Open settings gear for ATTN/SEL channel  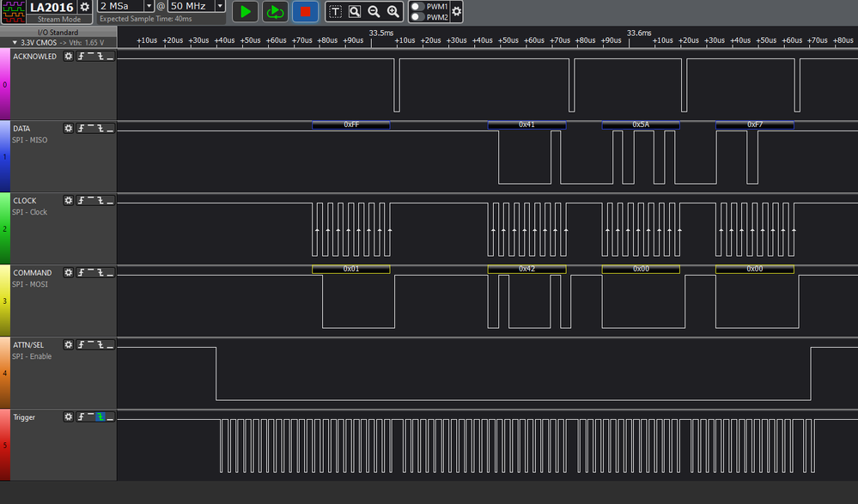click(68, 345)
